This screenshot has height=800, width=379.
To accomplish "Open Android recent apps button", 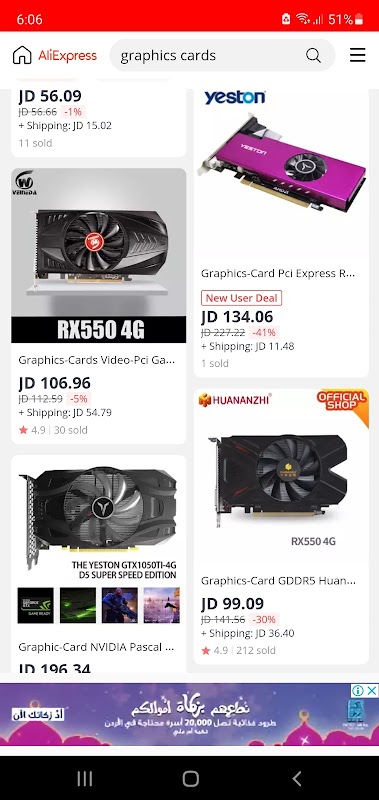I will click(84, 779).
